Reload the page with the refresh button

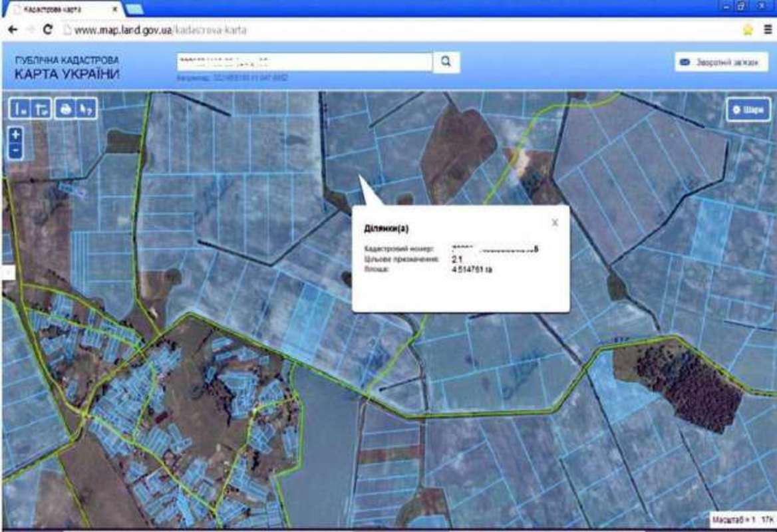(47, 30)
